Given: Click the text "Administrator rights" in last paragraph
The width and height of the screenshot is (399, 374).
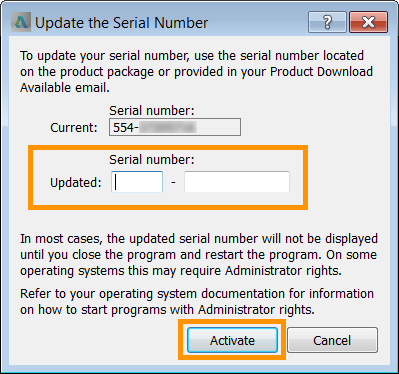Looking at the screenshot, I should point(256,310).
